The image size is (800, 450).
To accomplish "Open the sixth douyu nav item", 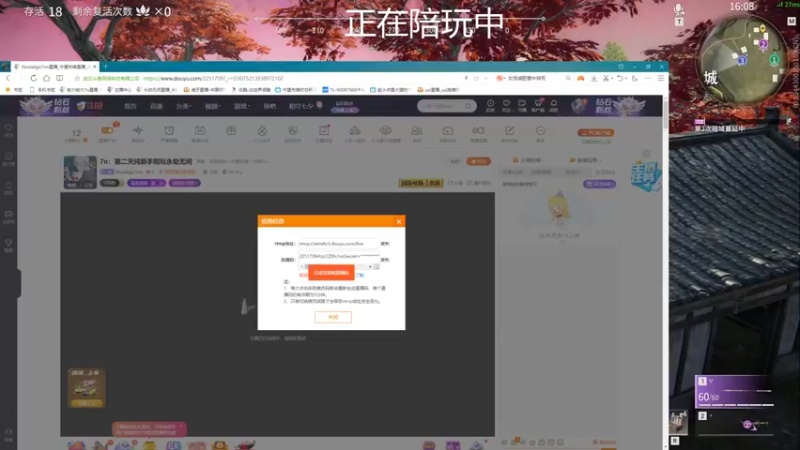I will pos(269,106).
